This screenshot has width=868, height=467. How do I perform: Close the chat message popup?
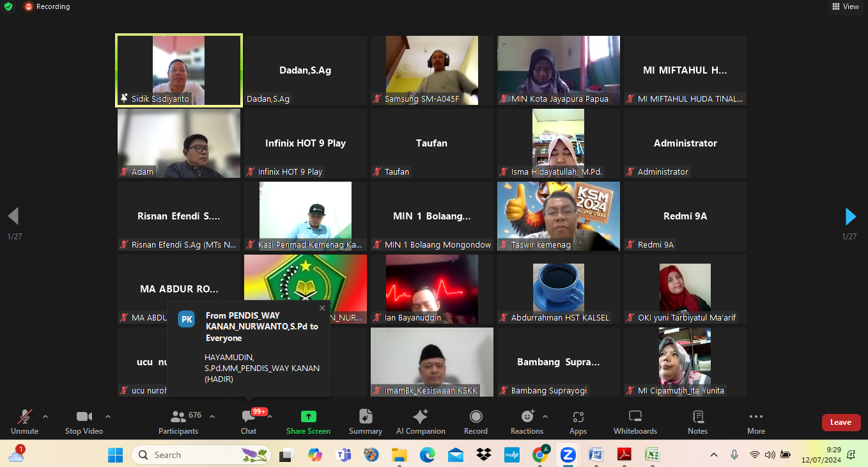click(x=322, y=308)
